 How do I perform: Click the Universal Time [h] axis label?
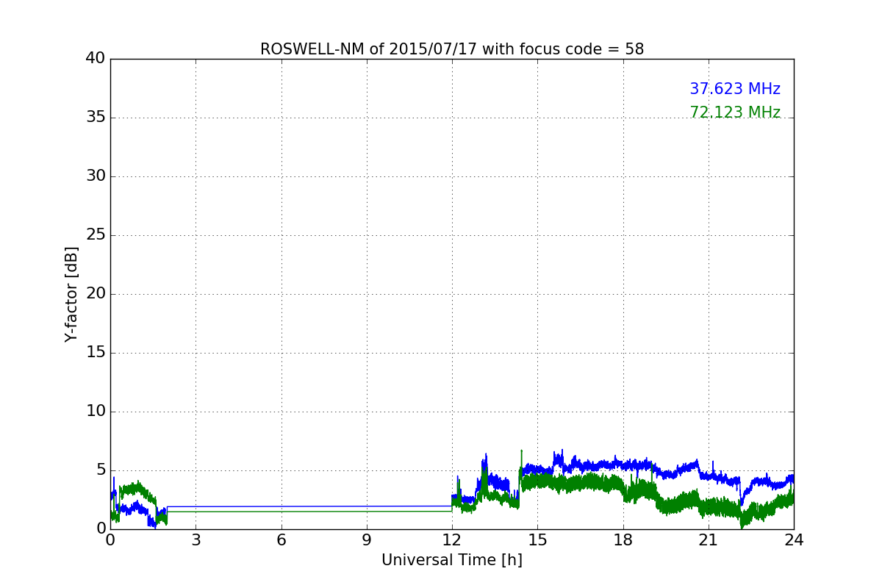pos(452,560)
